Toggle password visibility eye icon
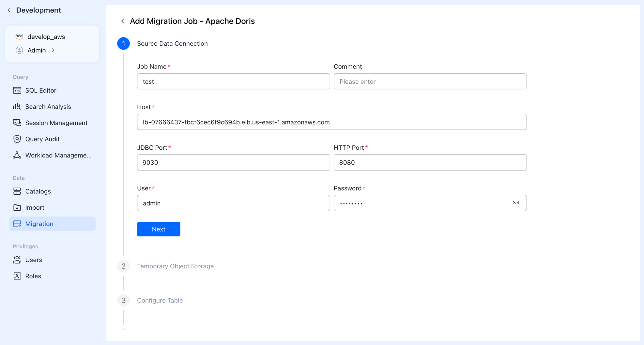Image resolution: width=644 pixels, height=345 pixels. click(516, 203)
